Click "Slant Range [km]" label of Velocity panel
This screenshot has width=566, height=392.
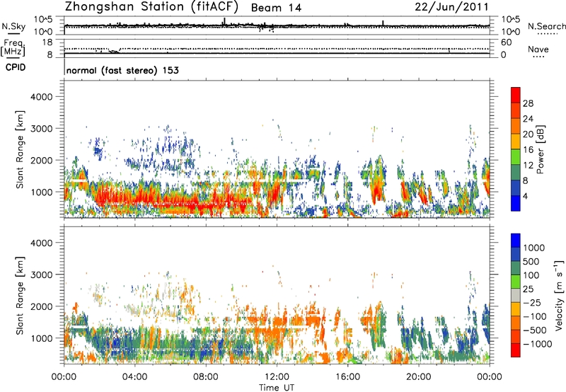click(x=20, y=296)
